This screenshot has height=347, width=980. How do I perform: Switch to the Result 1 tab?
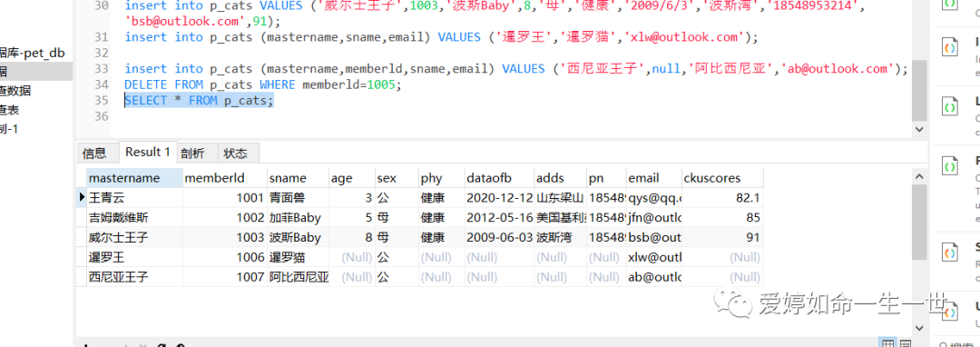(x=148, y=152)
